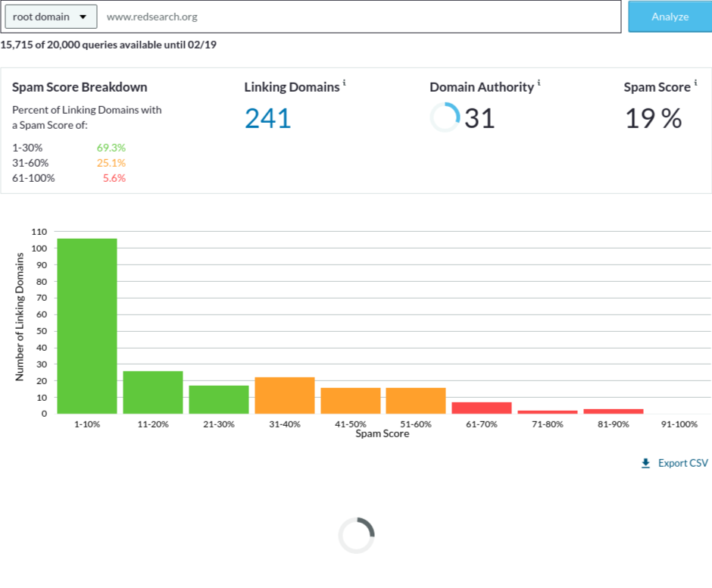
Task: Click the orange 51-60% chart bar
Action: 416,401
